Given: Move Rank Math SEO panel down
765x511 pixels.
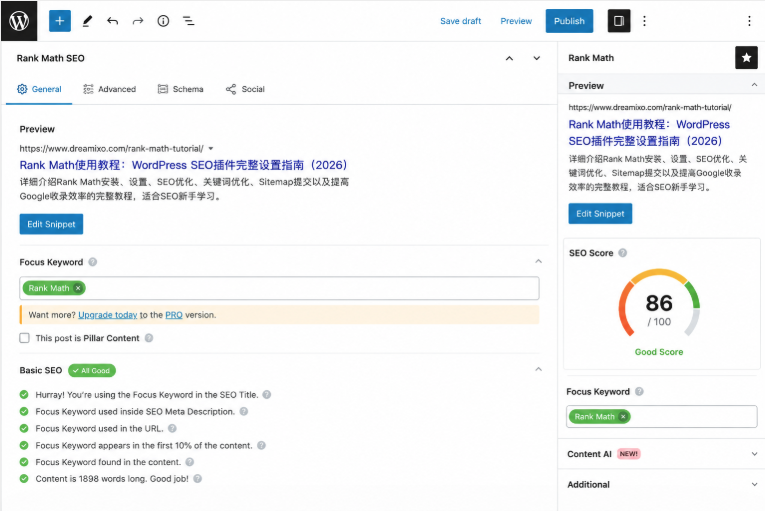Looking at the screenshot, I should tap(537, 59).
